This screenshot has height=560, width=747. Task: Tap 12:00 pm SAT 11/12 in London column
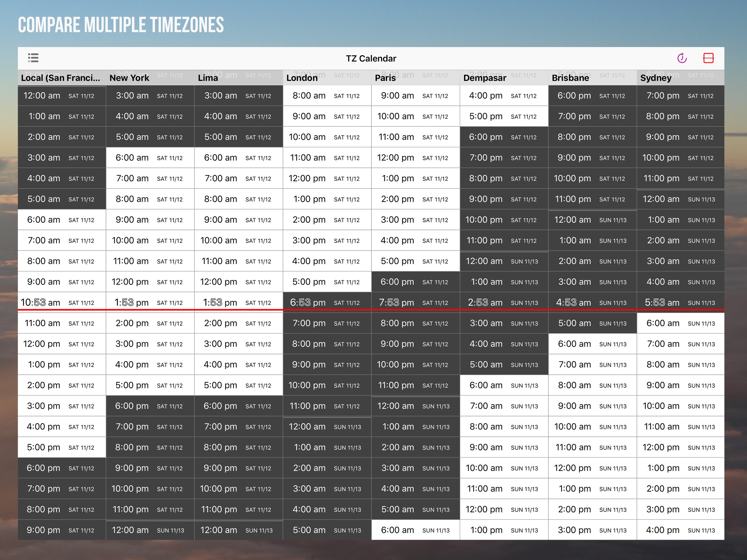[x=327, y=178]
